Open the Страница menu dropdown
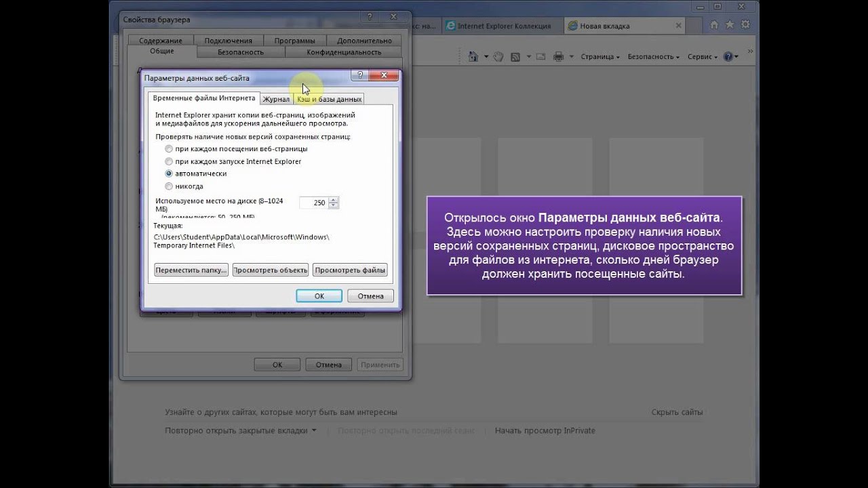 (x=600, y=57)
